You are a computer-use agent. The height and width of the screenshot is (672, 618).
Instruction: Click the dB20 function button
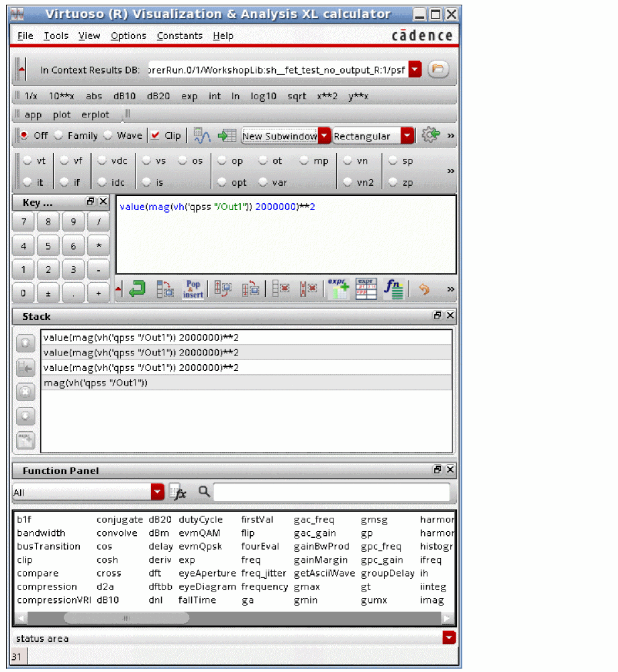[158, 96]
